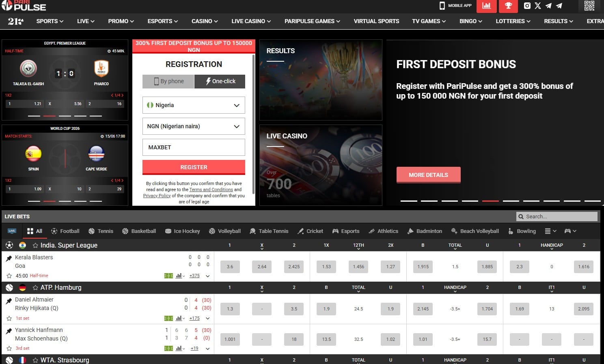This screenshot has height=364, width=604.
Task: Select the Tennis sport tab
Action: (101, 231)
